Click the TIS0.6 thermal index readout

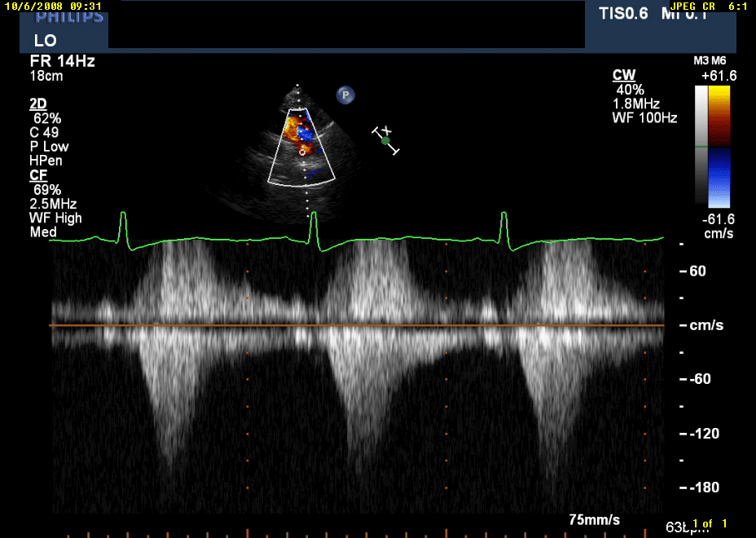coord(622,14)
